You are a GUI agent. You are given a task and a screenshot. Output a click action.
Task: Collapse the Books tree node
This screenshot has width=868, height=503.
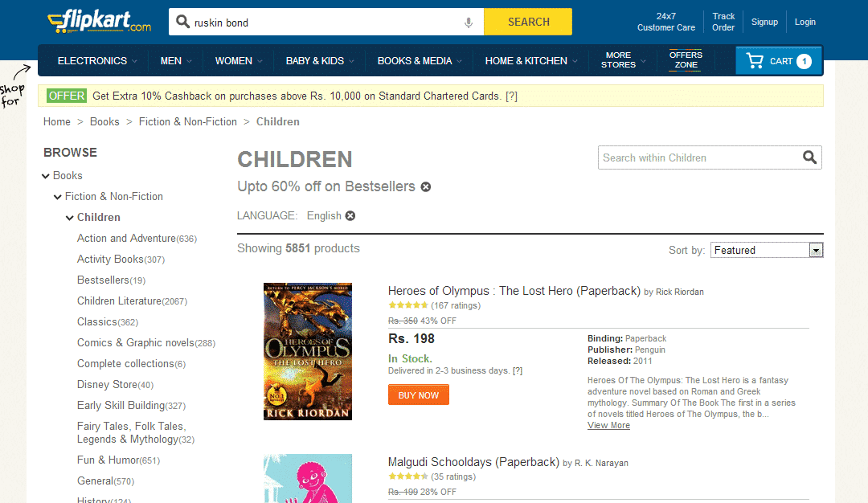pyautogui.click(x=46, y=176)
